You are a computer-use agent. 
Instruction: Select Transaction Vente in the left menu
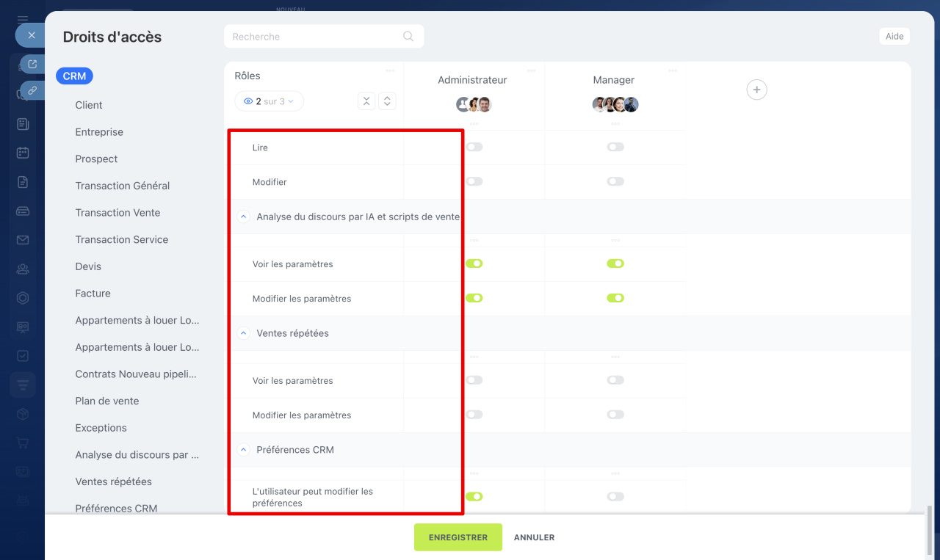(x=117, y=213)
